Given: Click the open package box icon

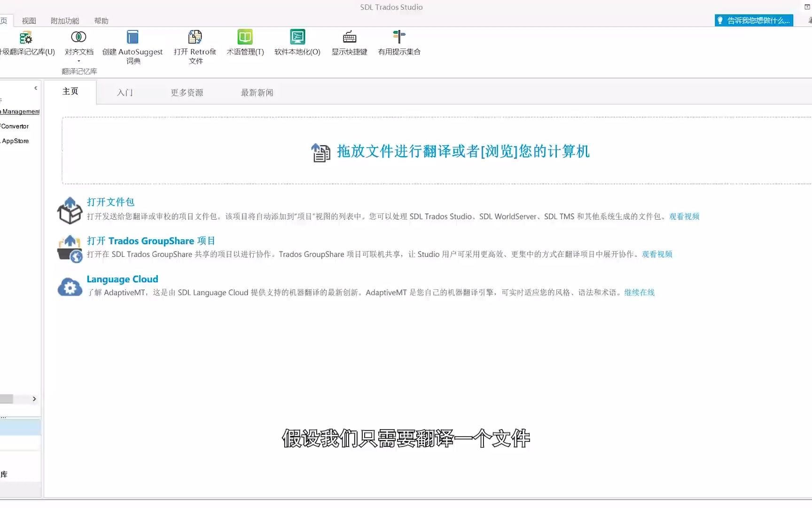Looking at the screenshot, I should click(70, 210).
